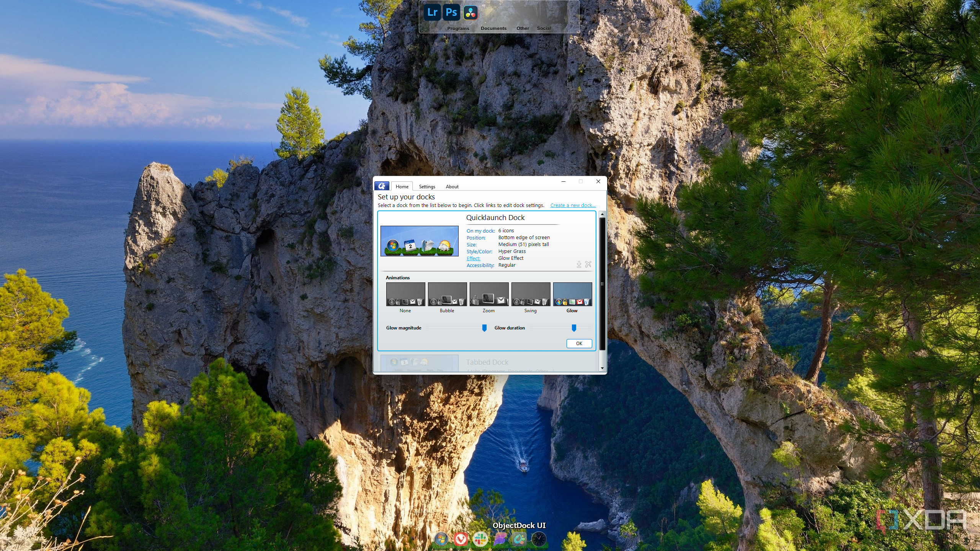Select the Home tab in ObjectDock settings
The image size is (980, 551).
(402, 186)
